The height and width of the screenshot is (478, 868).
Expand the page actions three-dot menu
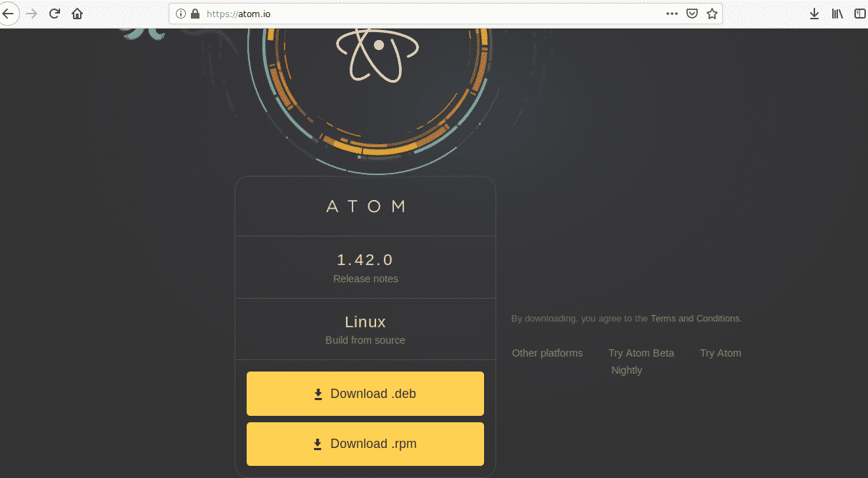point(671,14)
